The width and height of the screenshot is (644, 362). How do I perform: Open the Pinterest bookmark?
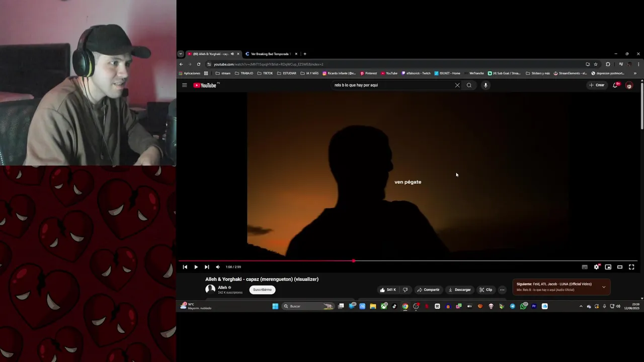point(368,73)
